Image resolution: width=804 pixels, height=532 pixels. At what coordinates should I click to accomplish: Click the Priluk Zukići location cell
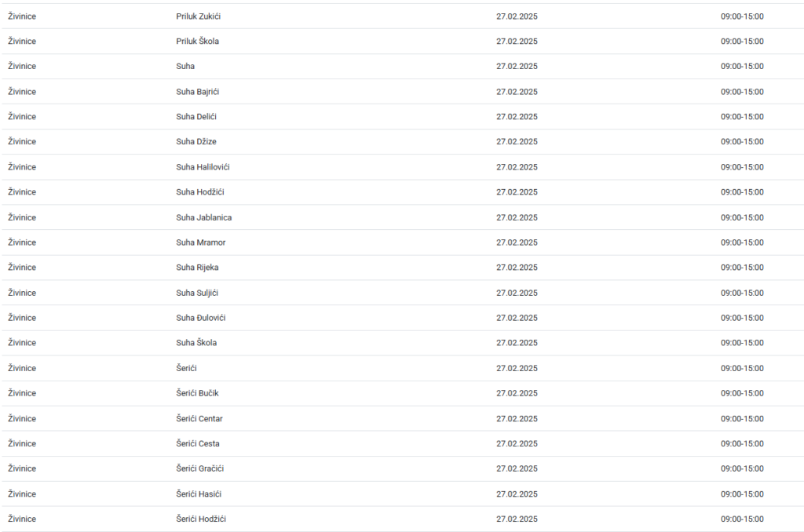coord(199,16)
